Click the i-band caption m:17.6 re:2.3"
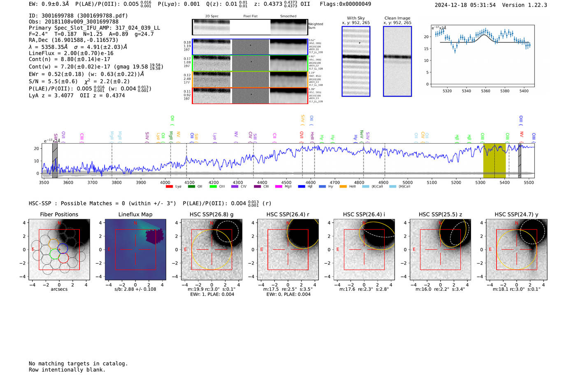The image size is (576, 392). click(364, 289)
